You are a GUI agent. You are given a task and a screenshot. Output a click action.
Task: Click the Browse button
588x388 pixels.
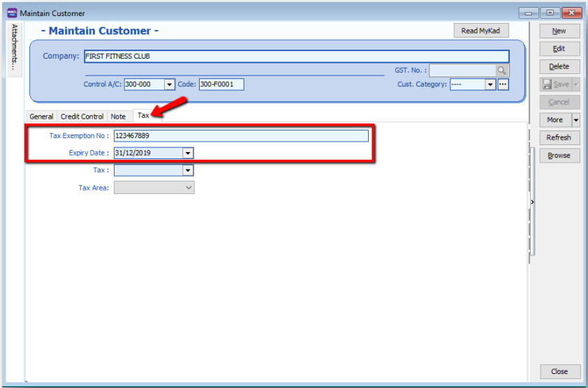pos(559,156)
